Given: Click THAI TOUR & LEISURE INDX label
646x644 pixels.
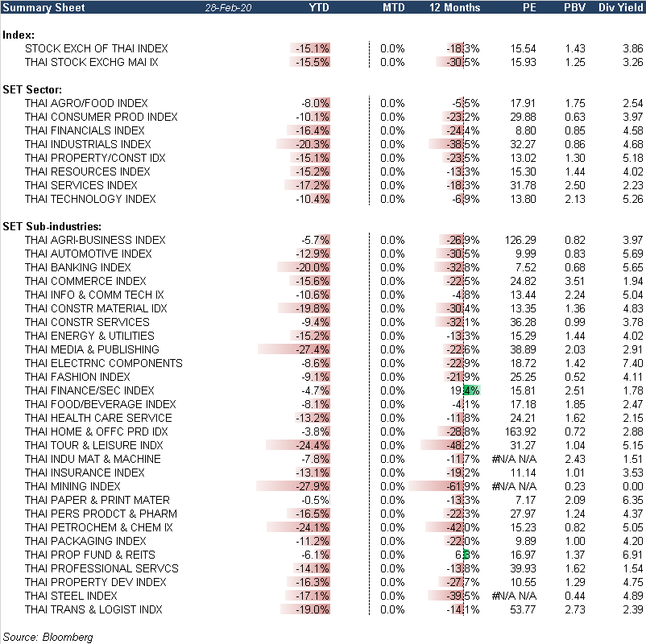Looking at the screenshot, I should tap(94, 445).
